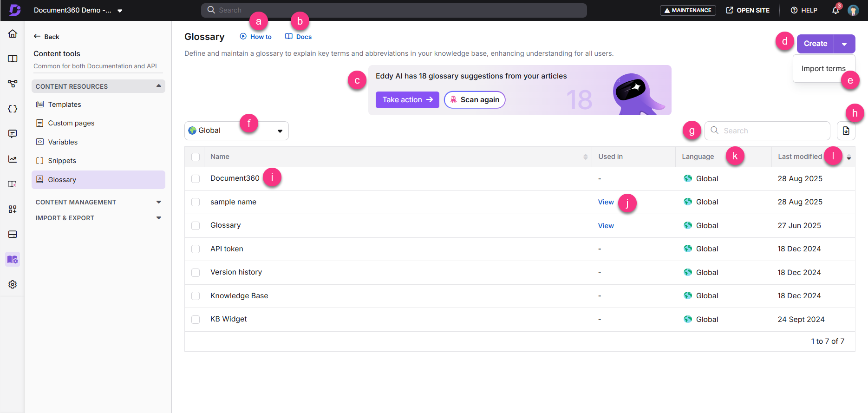This screenshot has height=413, width=868.
Task: Check the Knowledge Base term checkbox
Action: point(196,296)
